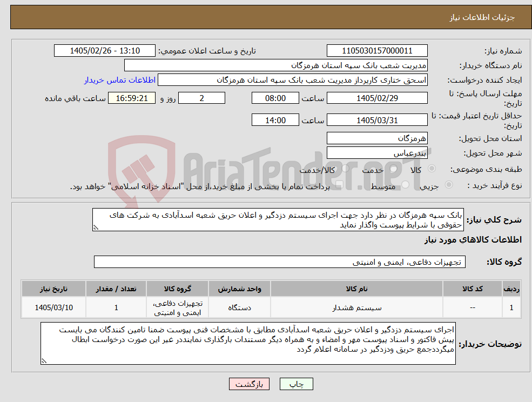Click the نام کالا column header

[x=356, y=289]
